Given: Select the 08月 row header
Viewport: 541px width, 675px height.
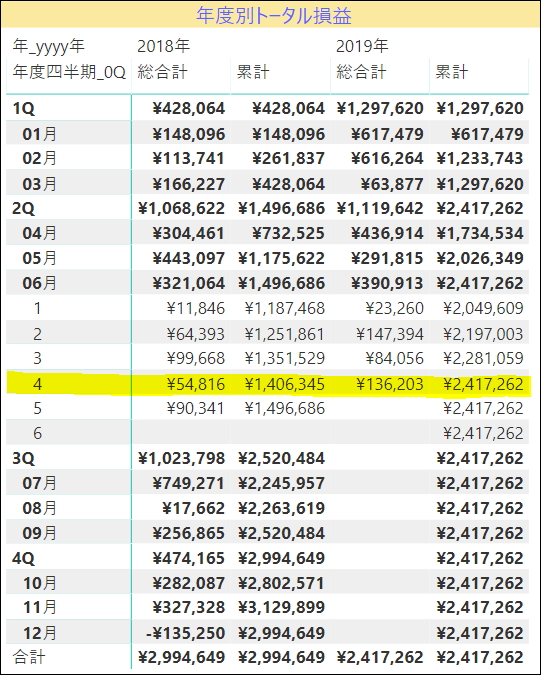Looking at the screenshot, I should 39,508.
